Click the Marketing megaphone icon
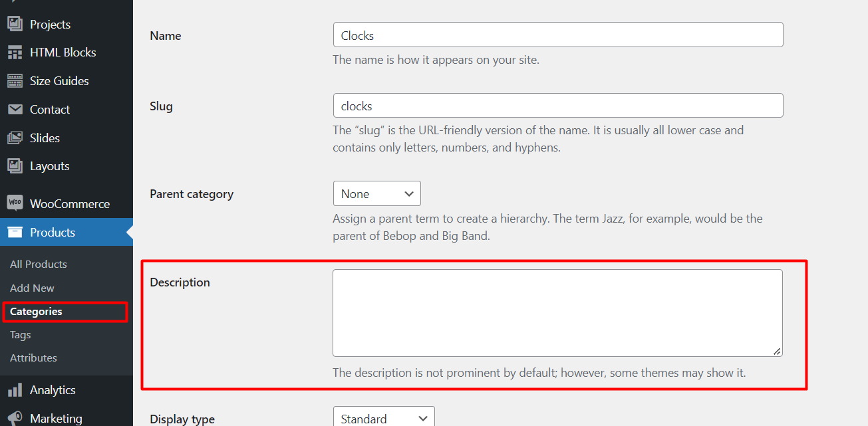The height and width of the screenshot is (426, 868). tap(15, 419)
